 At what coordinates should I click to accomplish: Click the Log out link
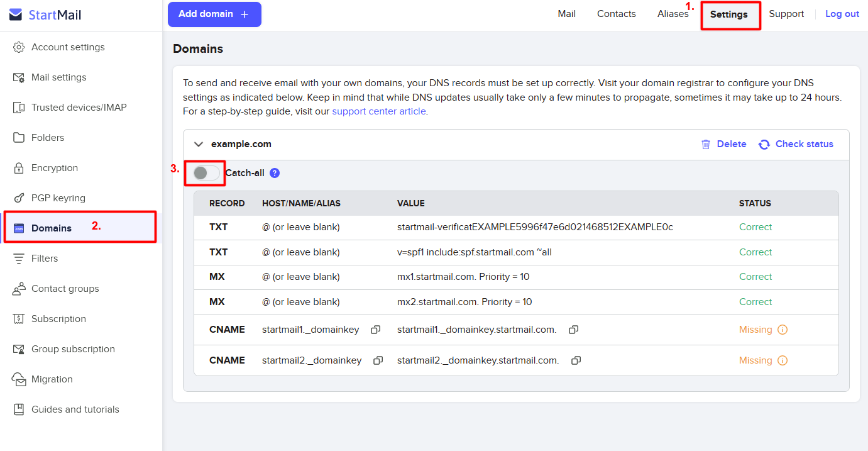842,14
